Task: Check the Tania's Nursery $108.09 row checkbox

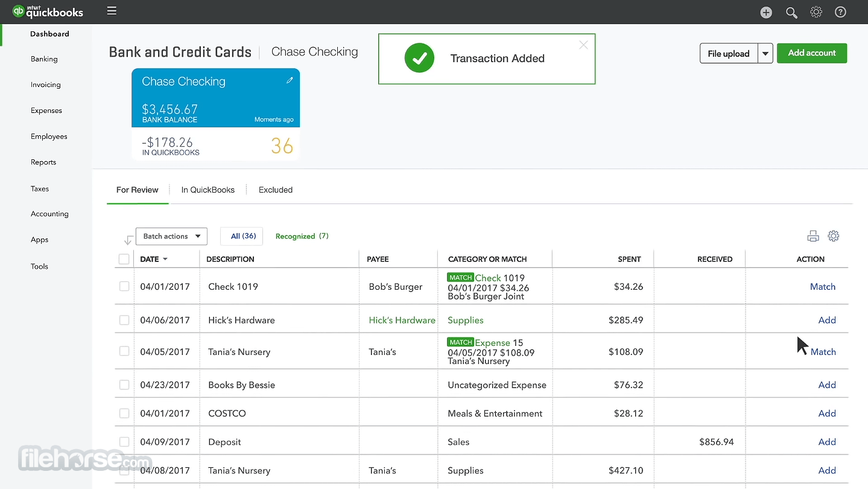Action: (124, 351)
